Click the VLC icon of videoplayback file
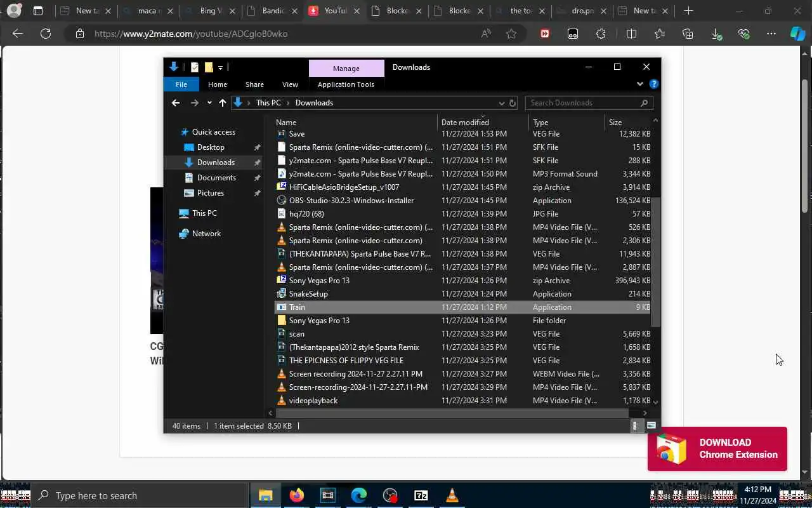 point(282,401)
